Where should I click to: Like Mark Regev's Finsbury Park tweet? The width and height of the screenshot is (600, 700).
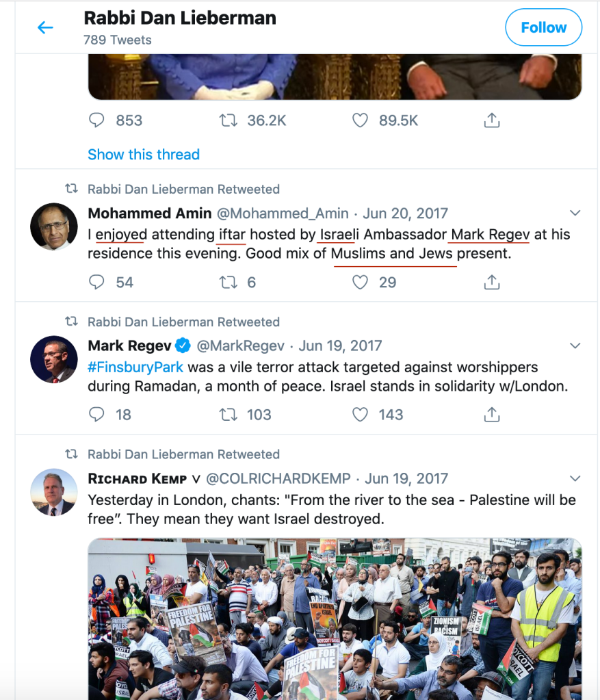point(360,415)
